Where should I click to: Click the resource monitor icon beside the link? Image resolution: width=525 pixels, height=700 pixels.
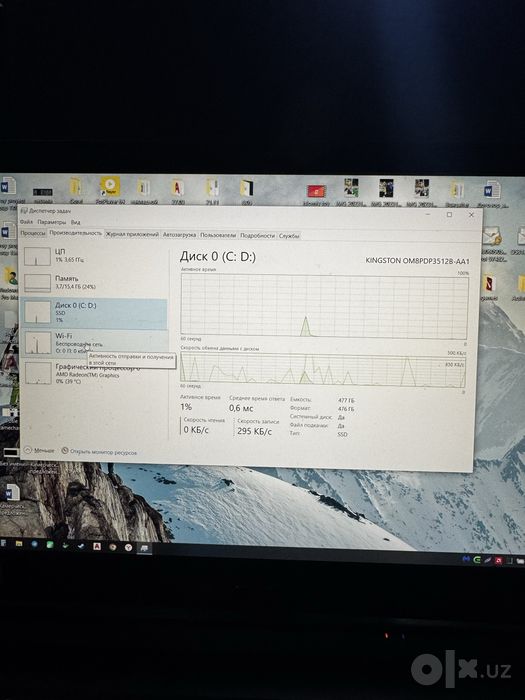pyautogui.click(x=65, y=451)
